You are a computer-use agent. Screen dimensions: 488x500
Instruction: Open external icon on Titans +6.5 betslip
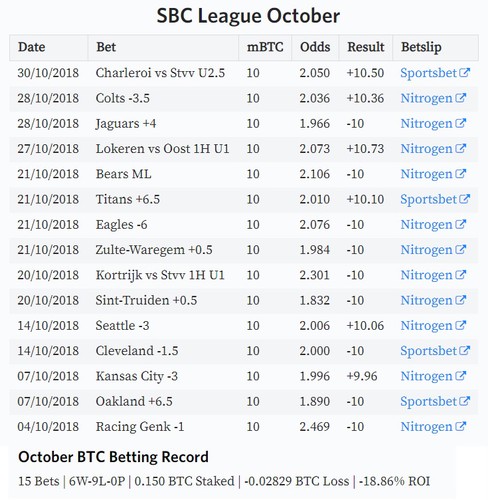pos(464,199)
